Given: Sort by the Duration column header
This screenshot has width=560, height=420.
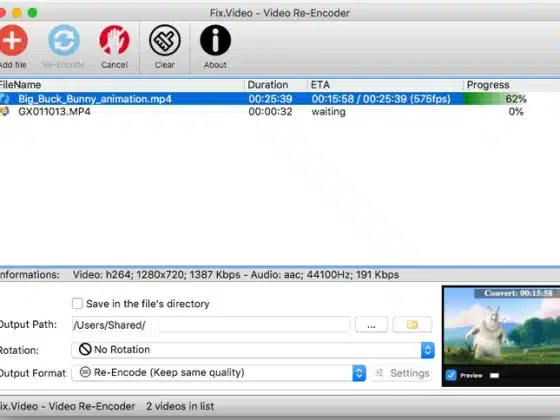Looking at the screenshot, I should [276, 85].
